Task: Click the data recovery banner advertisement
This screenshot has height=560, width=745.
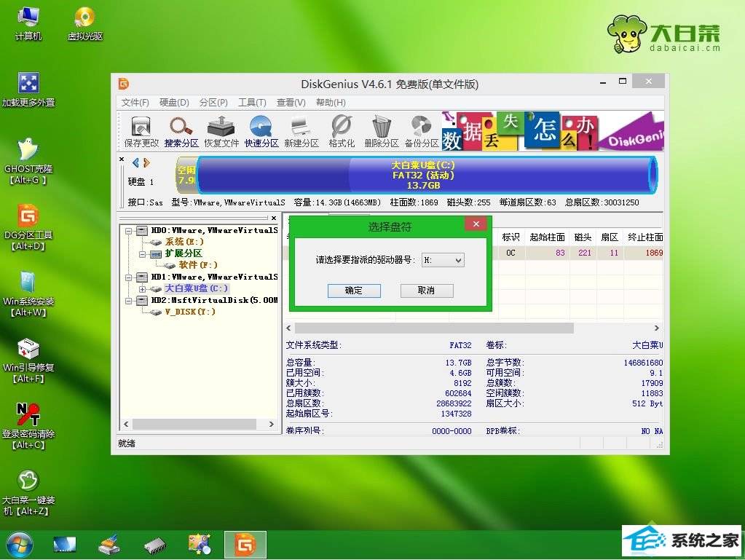Action: point(553,131)
